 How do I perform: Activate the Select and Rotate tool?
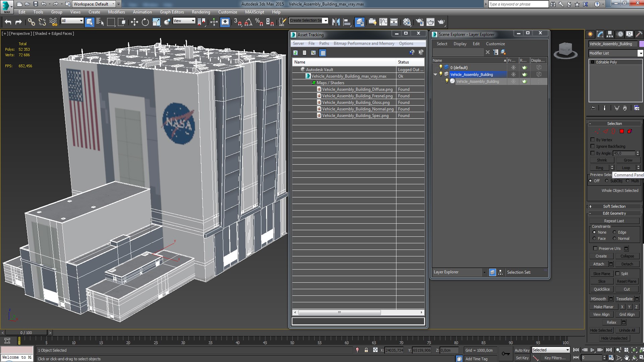coord(145,22)
